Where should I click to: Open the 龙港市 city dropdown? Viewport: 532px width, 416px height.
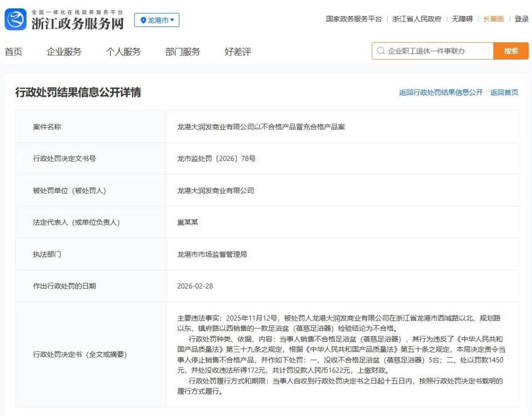tap(157, 20)
